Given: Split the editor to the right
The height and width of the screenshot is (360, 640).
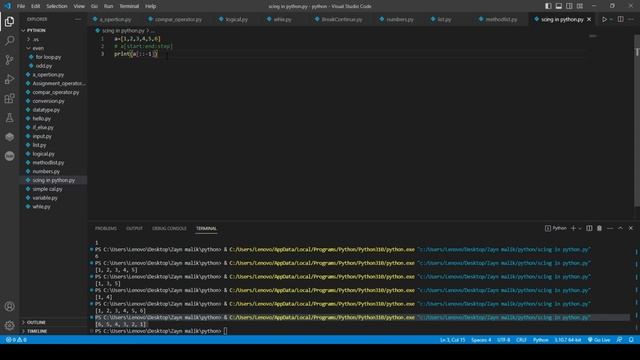Looking at the screenshot, I should 620,19.
